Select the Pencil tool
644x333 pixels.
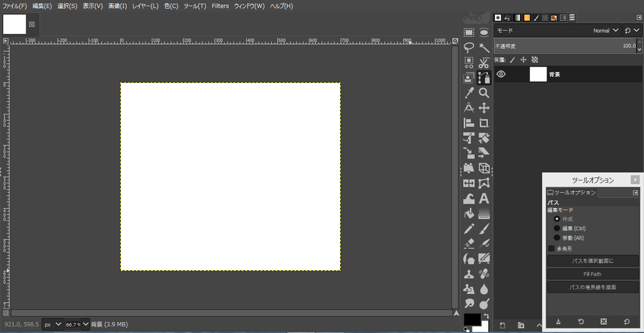469,229
